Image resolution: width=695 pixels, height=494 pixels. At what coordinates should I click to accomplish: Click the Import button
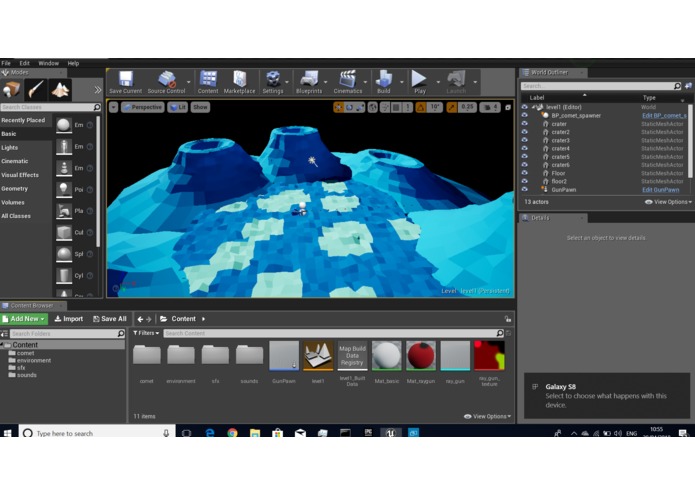click(69, 319)
